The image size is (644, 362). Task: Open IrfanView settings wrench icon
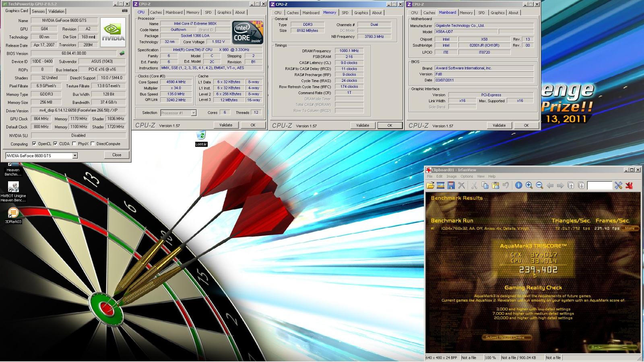pos(618,185)
